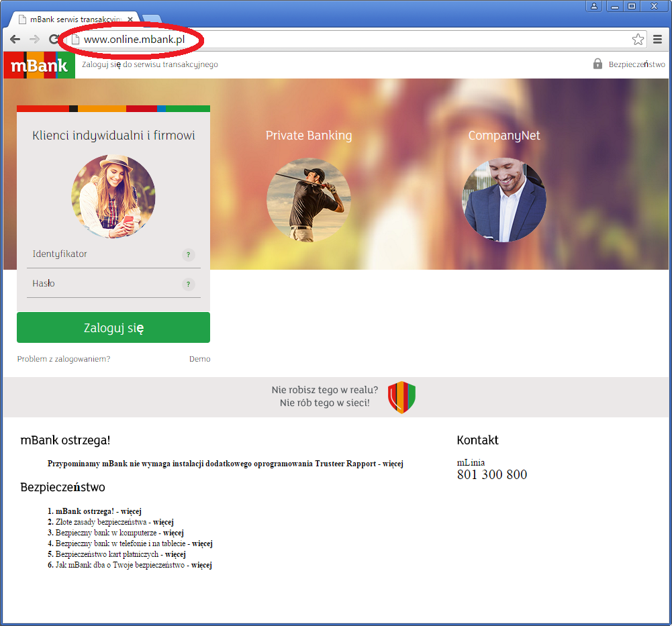
Task: Close the mBank browser tab
Action: click(x=130, y=19)
